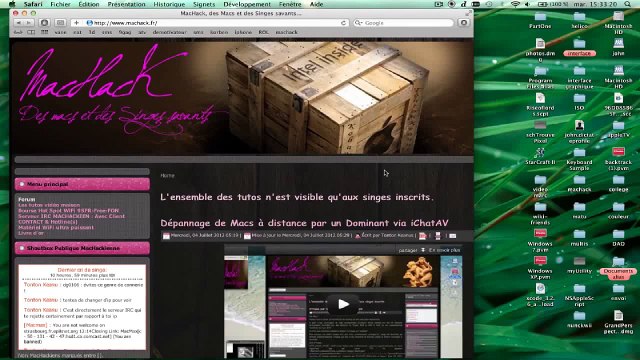Open the iphone bookmark in the bookmarks bar

click(243, 32)
